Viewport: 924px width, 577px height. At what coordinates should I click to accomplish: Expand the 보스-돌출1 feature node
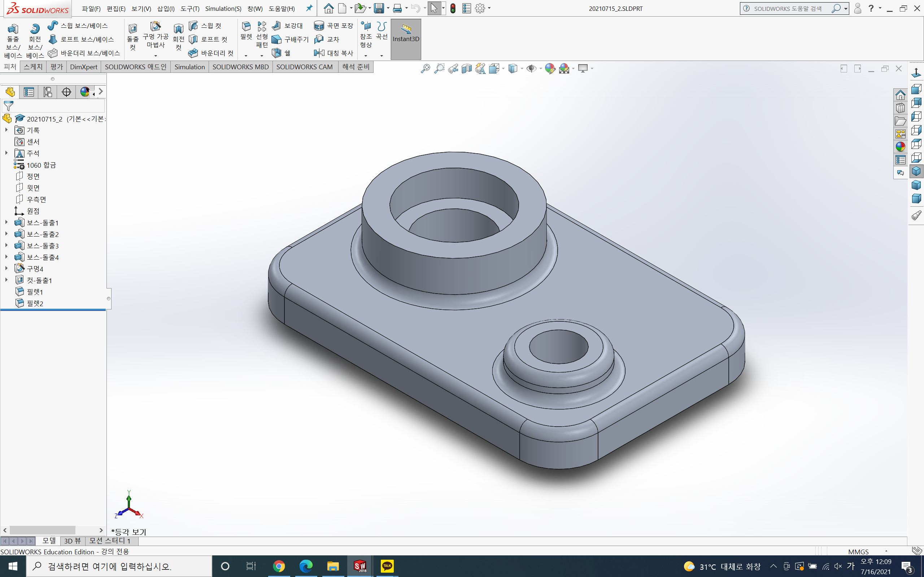[6, 223]
